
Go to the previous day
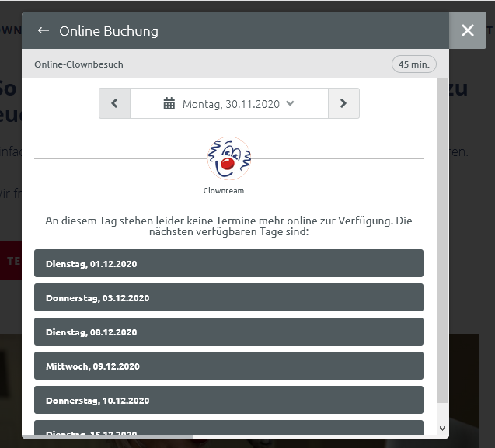114,103
